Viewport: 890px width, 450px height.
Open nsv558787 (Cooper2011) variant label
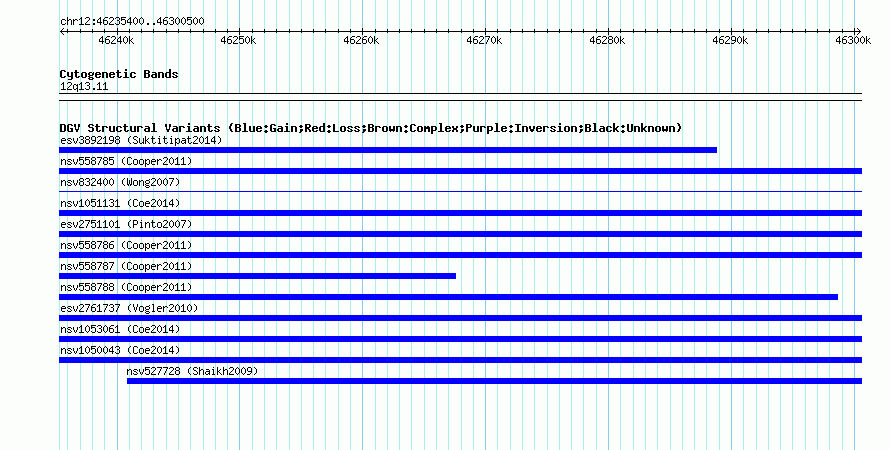[126, 266]
